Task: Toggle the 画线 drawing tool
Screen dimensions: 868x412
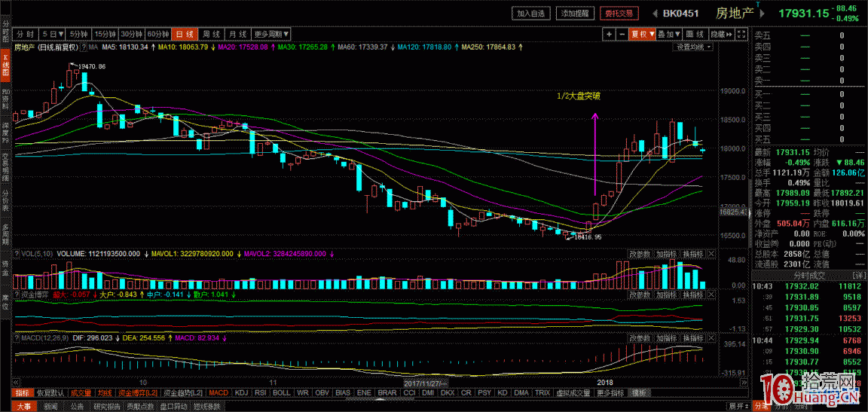Action: click(695, 35)
